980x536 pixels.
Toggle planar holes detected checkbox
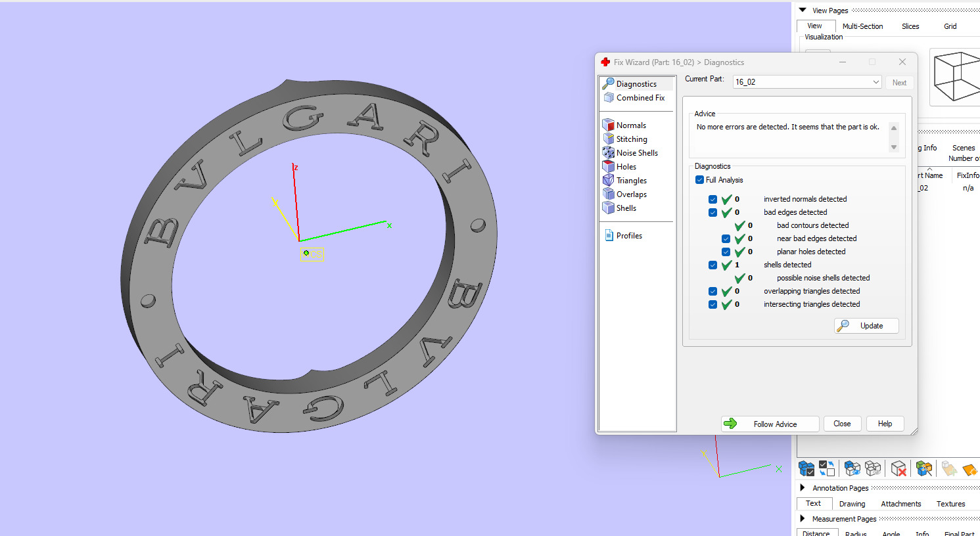[x=726, y=252]
